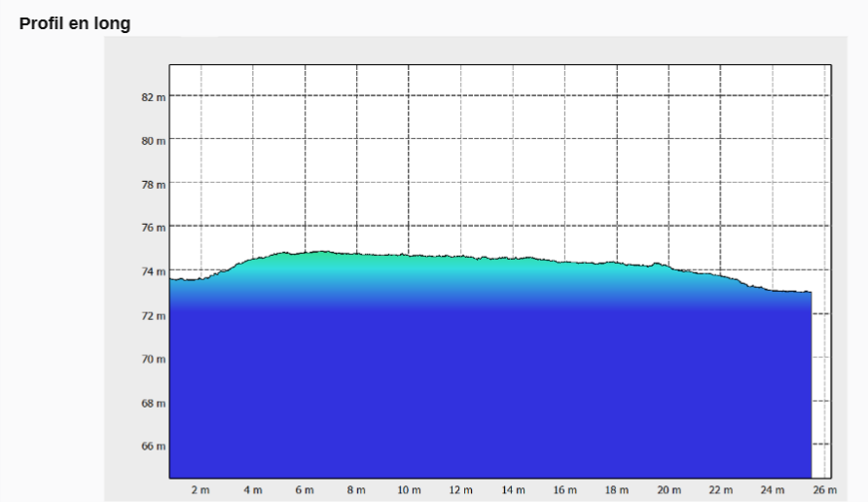Click the small bump on profile at 20 m

click(x=658, y=264)
